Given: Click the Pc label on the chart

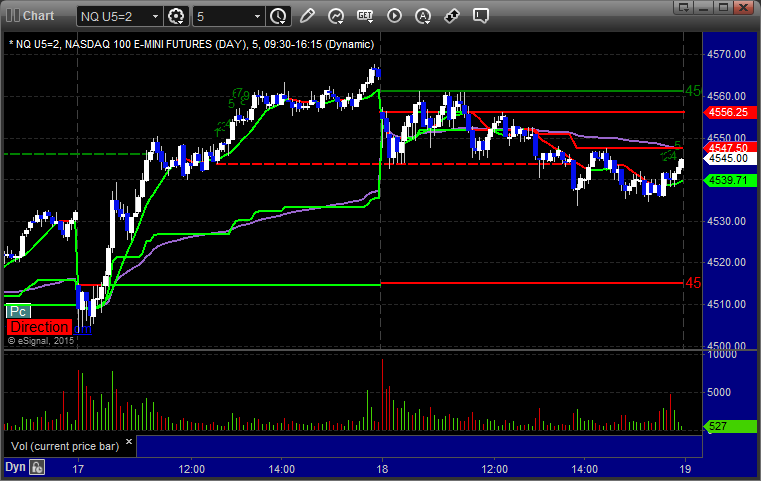Looking at the screenshot, I should click(x=18, y=311).
